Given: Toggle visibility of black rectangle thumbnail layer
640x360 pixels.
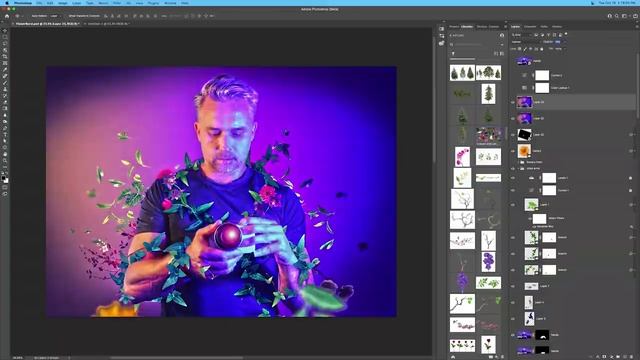Looking at the screenshot, I should click(x=513, y=135).
